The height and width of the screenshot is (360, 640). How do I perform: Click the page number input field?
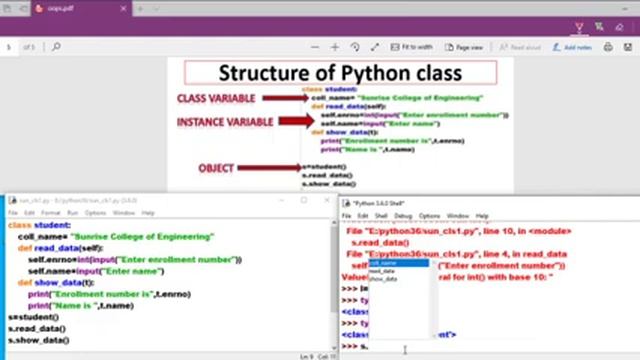[x=9, y=47]
